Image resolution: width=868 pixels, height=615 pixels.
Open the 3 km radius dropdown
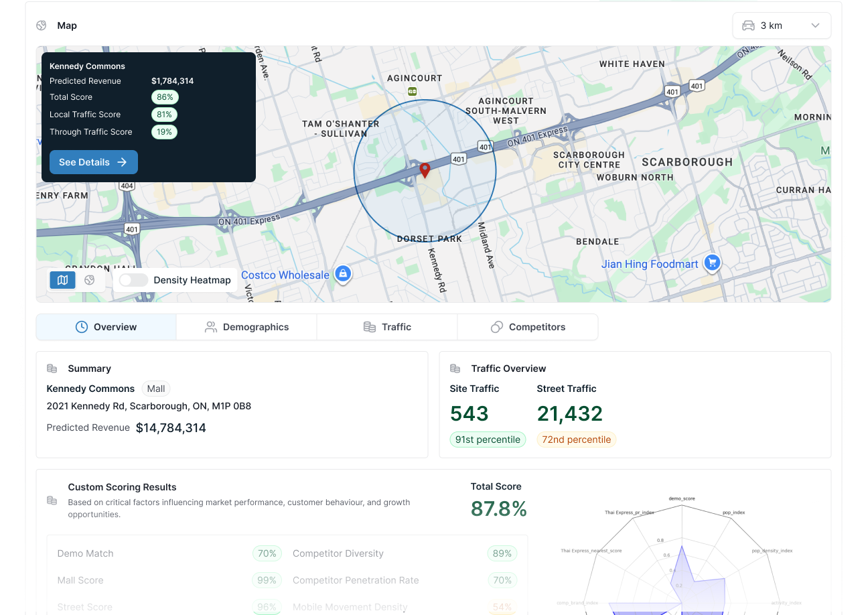tap(782, 25)
